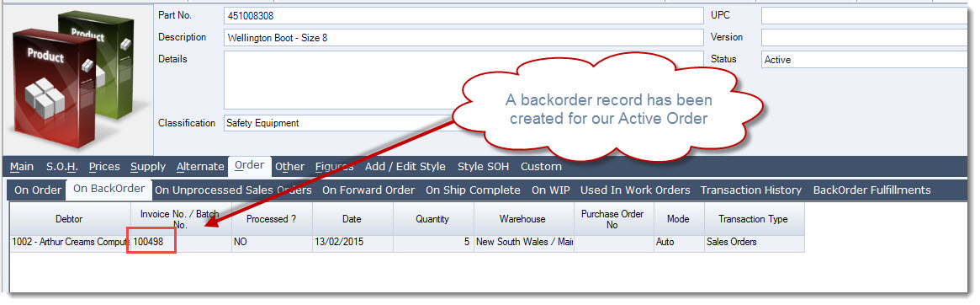This screenshot has width=980, height=305.
Task: Show the On Ship Complete sub-tab
Action: click(473, 190)
